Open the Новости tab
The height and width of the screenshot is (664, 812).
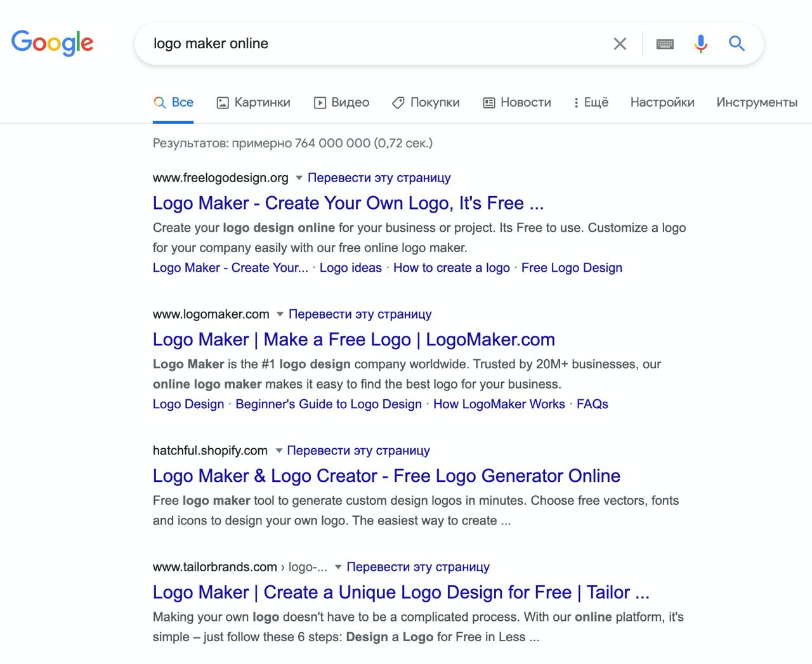517,102
